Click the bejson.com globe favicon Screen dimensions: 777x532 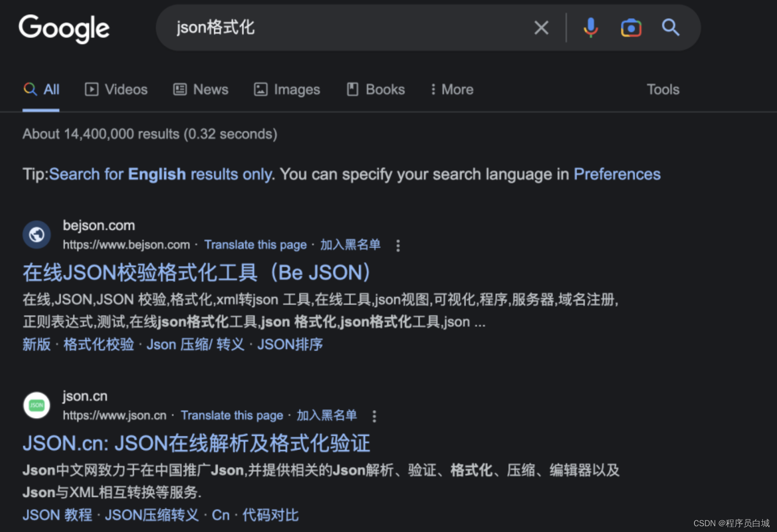point(37,235)
